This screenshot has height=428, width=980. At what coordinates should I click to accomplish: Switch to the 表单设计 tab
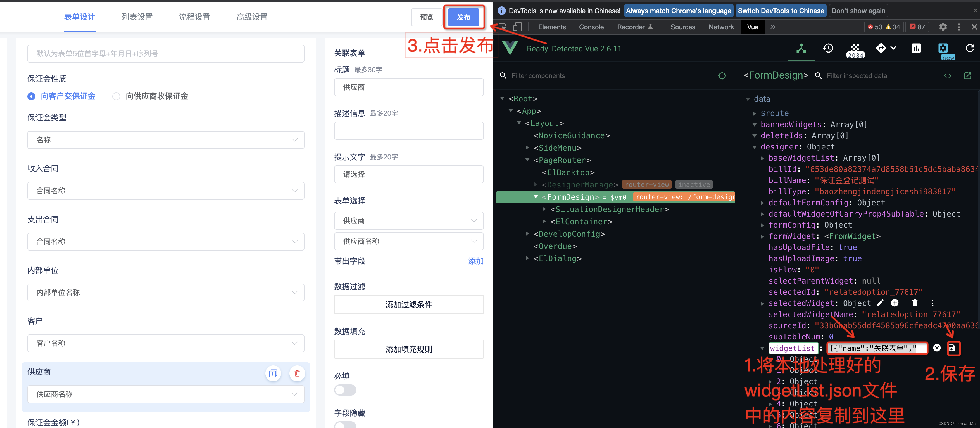(x=80, y=17)
